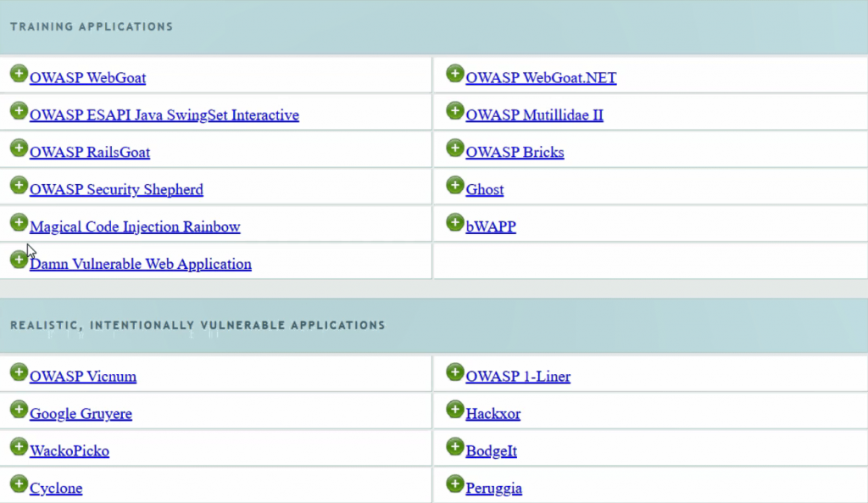Viewport: 868px width, 503px height.
Task: Click the green plus beside OWASP RailsGoat
Action: pos(19,148)
